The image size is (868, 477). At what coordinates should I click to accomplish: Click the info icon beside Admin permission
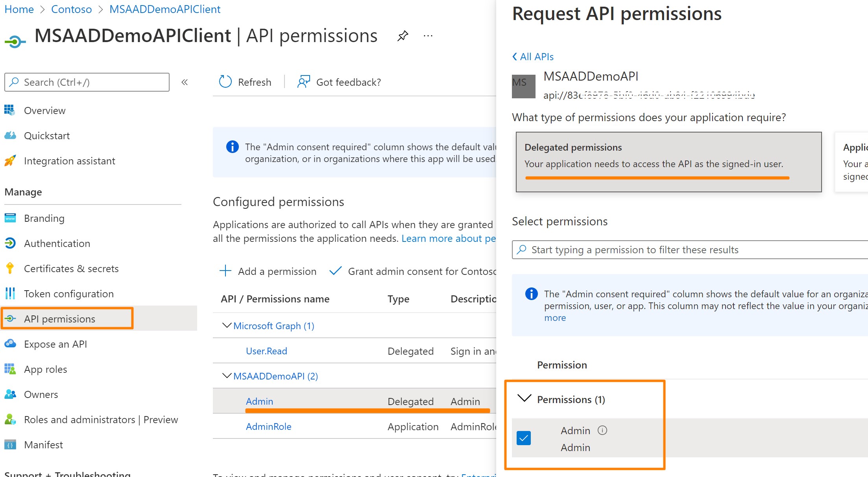602,430
